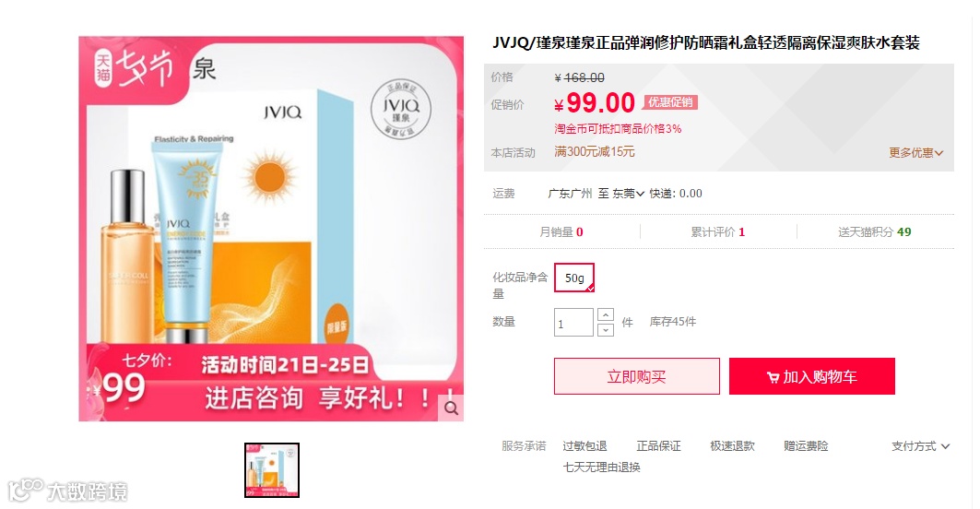Click the 加入购物车 add to cart button
Image resolution: width=980 pixels, height=509 pixels.
click(812, 376)
